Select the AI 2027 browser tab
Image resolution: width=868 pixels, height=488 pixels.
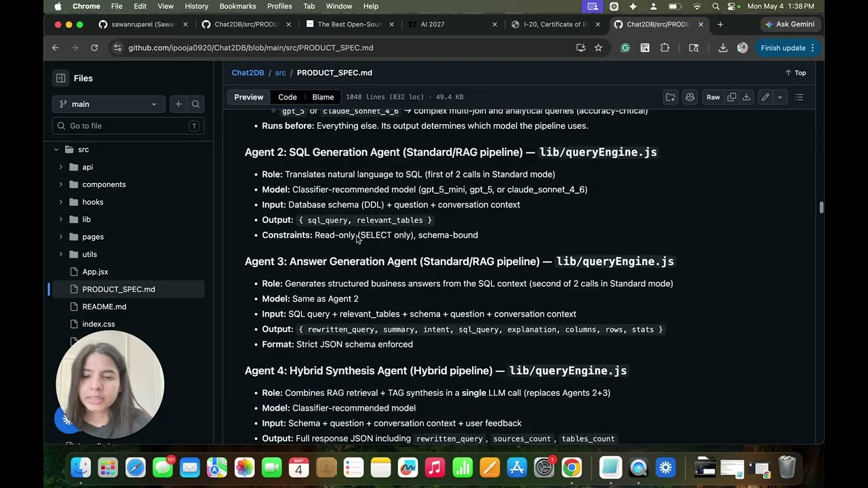452,24
